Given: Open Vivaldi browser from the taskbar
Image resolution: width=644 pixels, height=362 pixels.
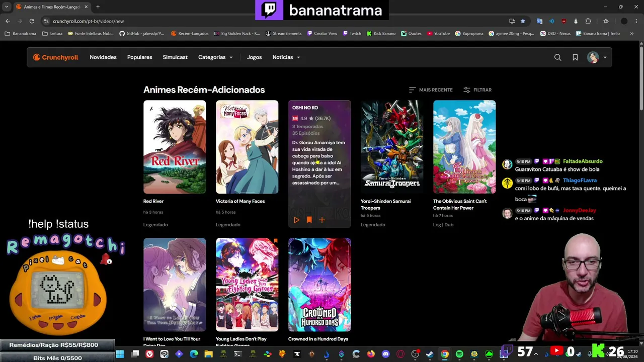Looking at the screenshot, I should click(x=149, y=354).
